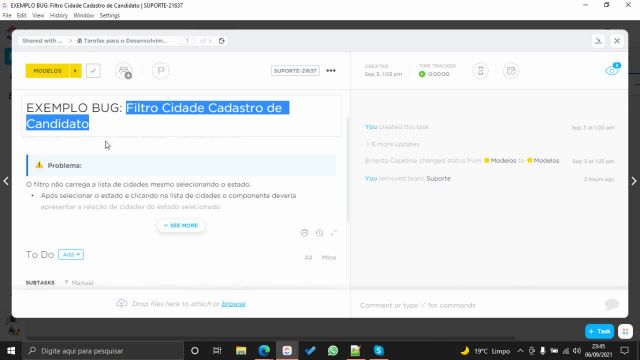Click browse link to attach files

233,304
